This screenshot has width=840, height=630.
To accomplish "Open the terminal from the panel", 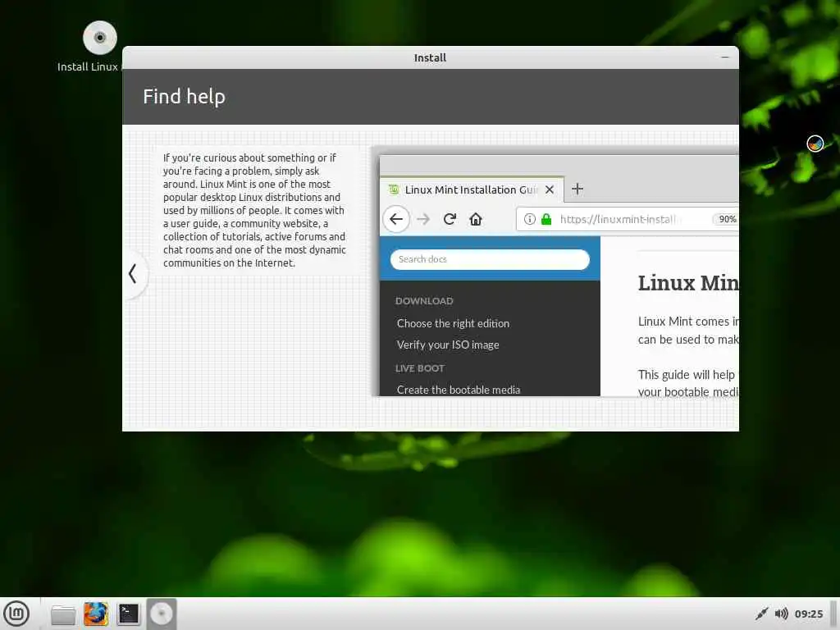I will (x=129, y=614).
